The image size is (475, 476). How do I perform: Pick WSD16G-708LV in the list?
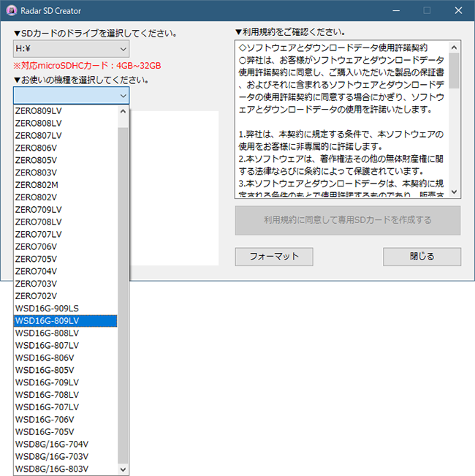pyautogui.click(x=65, y=395)
